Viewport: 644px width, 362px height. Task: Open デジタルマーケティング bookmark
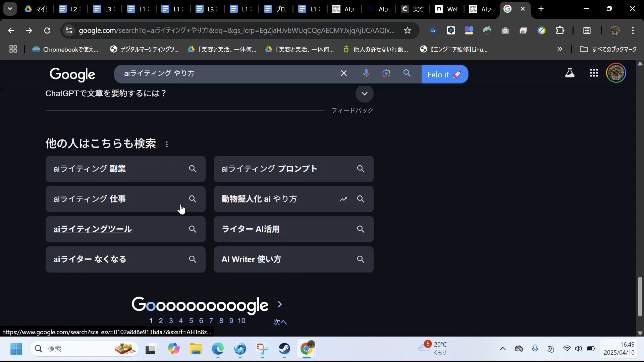point(144,49)
